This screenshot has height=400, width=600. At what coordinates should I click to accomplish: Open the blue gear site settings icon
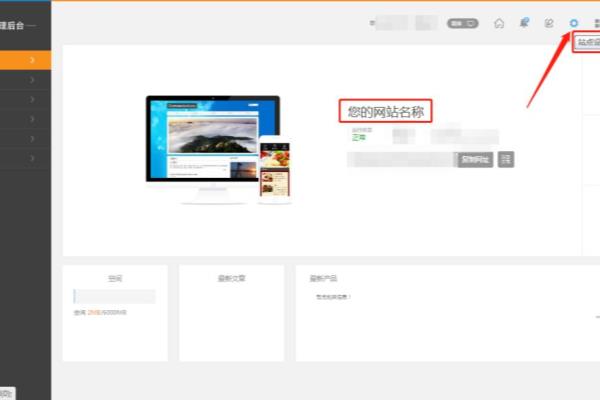(574, 23)
